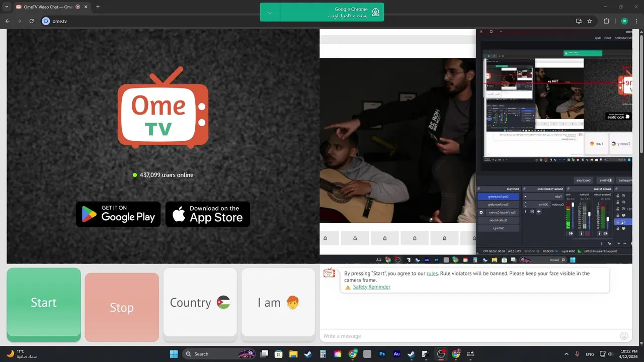
Task: Open File Explorer from the taskbar
Action: point(293,354)
